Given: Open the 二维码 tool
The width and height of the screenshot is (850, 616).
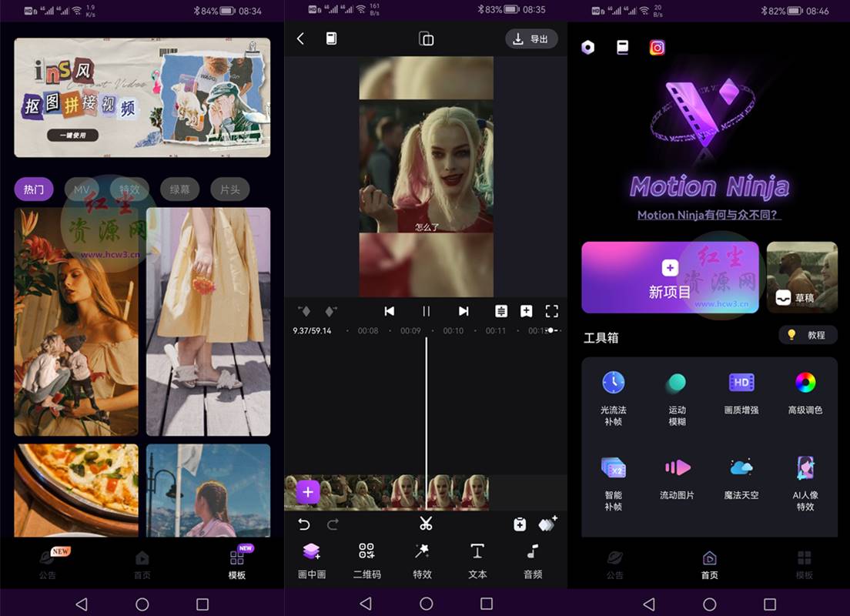Looking at the screenshot, I should (x=367, y=561).
